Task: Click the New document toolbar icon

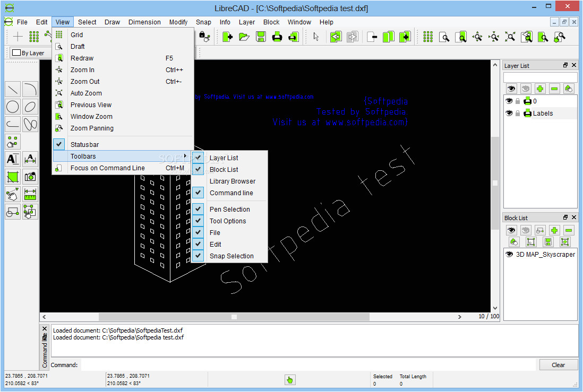Action: (x=228, y=37)
